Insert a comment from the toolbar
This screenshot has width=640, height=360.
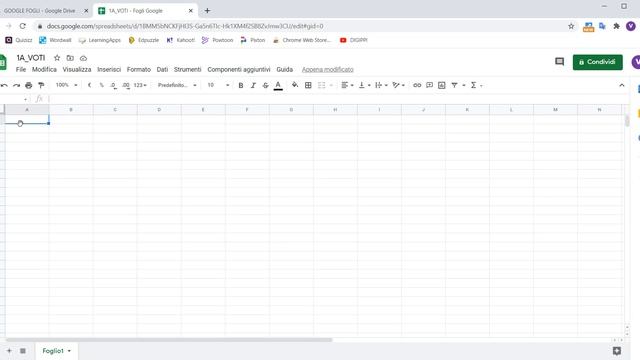coord(429,85)
